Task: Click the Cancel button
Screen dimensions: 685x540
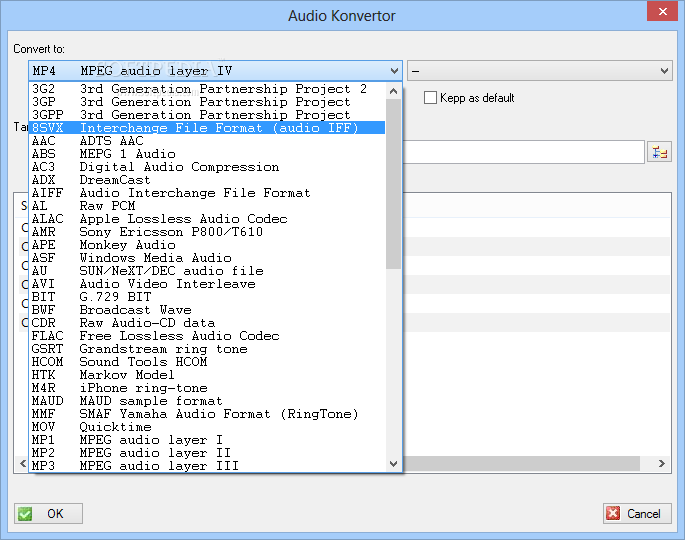Action: click(x=637, y=513)
